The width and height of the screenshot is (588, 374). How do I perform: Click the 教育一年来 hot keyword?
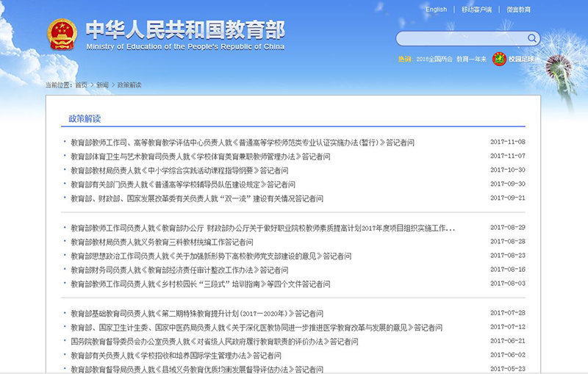tap(471, 59)
